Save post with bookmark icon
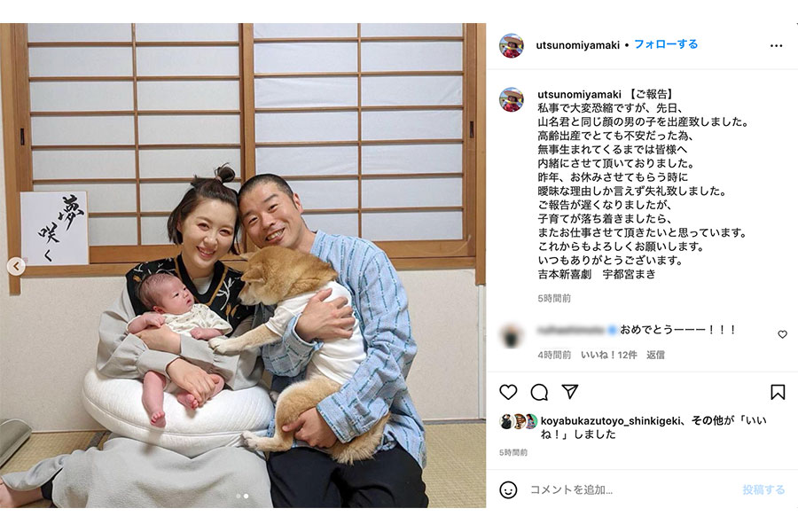The width and height of the screenshot is (798, 532). click(x=777, y=392)
